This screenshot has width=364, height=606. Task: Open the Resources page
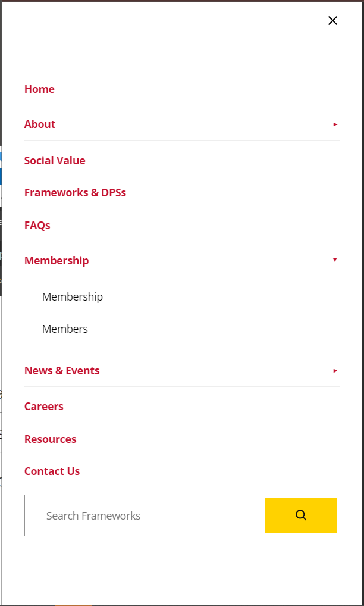(x=50, y=439)
